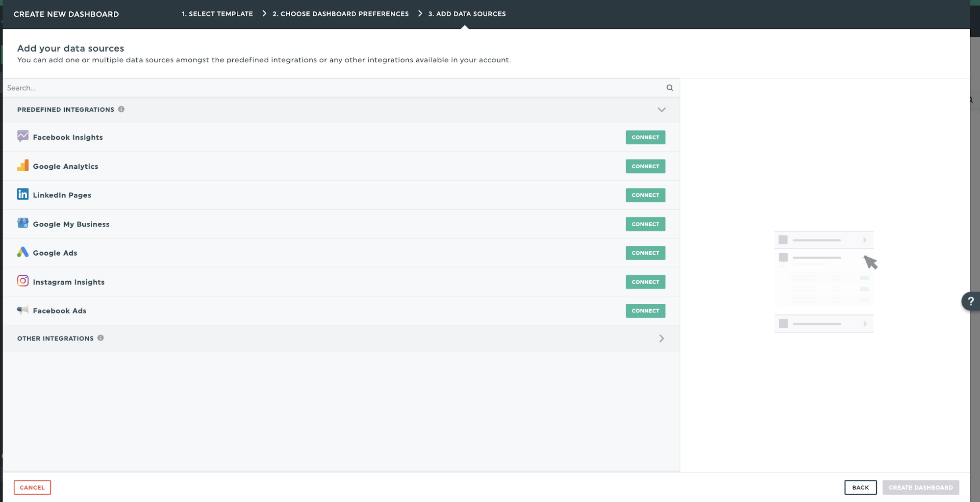Click the search magnifier icon

point(669,88)
